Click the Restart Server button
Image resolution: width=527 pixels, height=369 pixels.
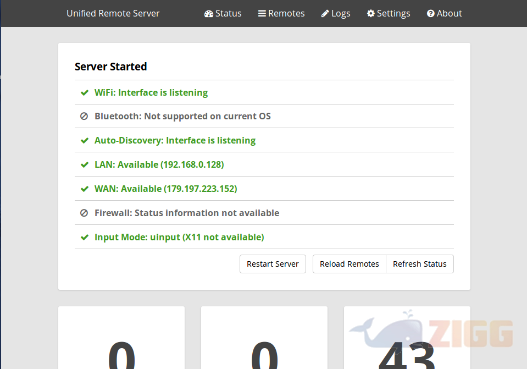(x=273, y=264)
